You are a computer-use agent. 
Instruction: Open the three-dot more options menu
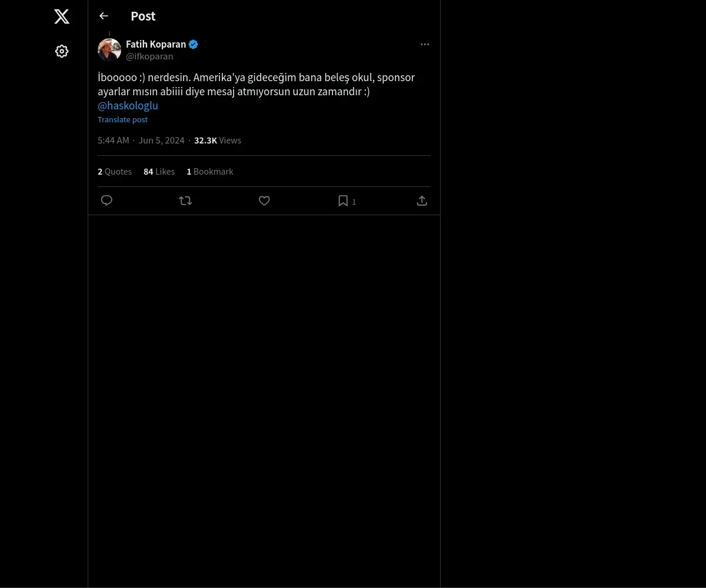pos(425,45)
